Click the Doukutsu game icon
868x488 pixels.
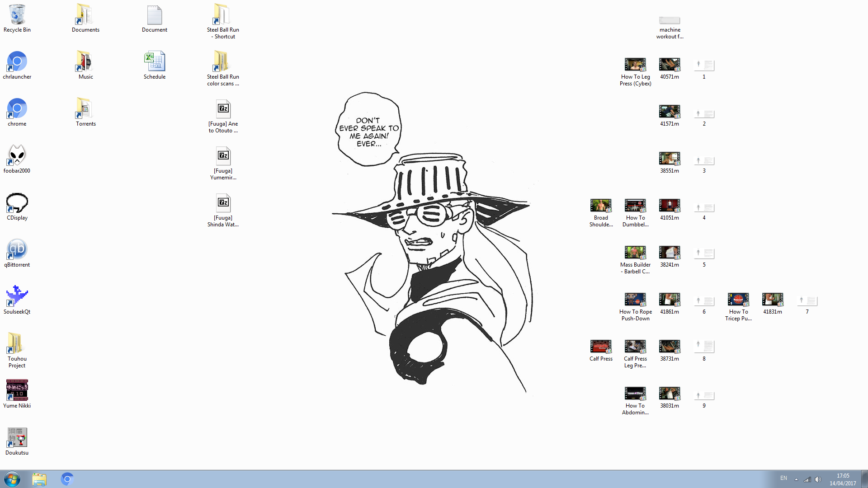tap(17, 437)
